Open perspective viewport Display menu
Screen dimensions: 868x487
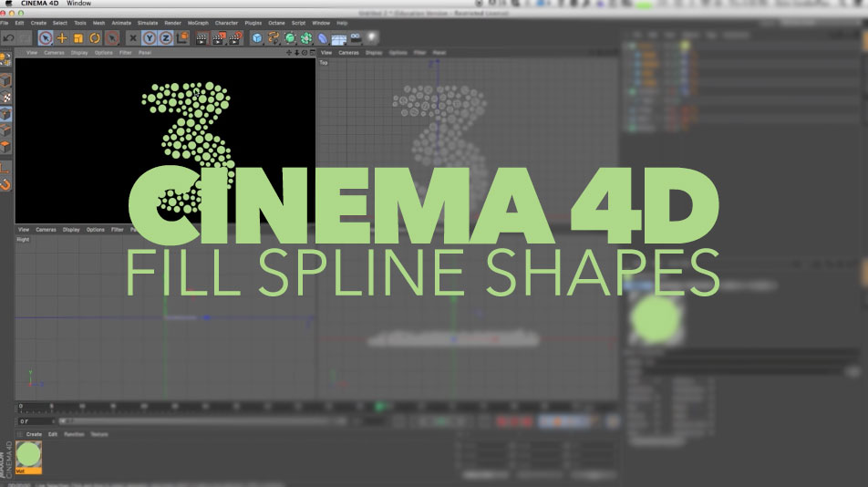pyautogui.click(x=79, y=53)
